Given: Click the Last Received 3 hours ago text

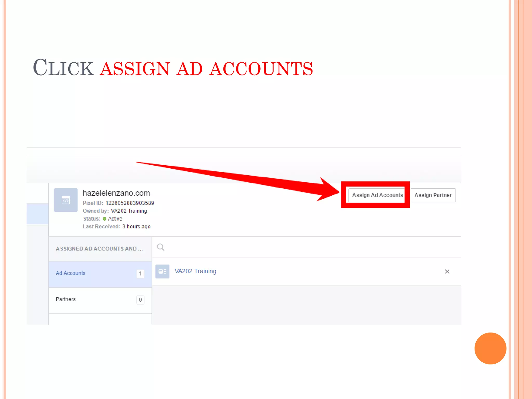Looking at the screenshot, I should (x=117, y=227).
